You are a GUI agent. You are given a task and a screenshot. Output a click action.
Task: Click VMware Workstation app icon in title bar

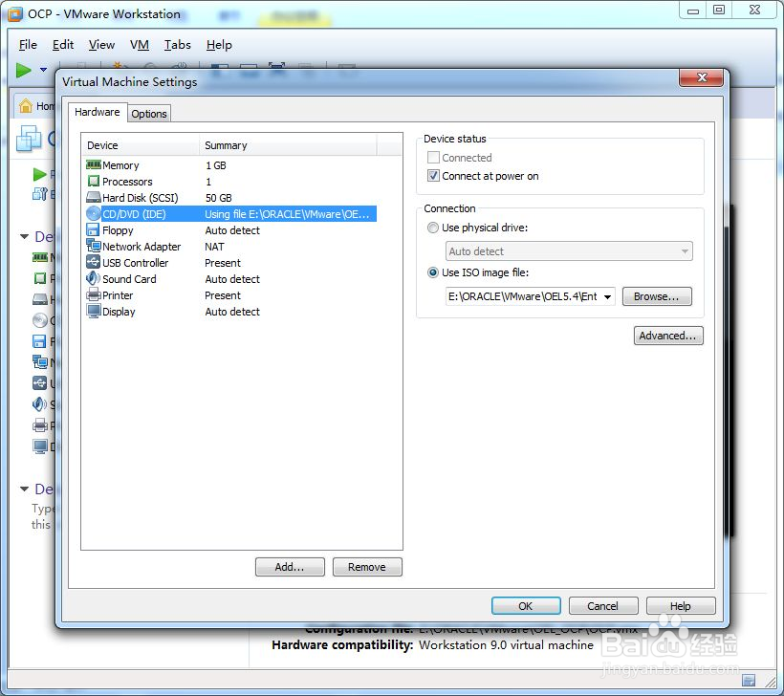click(15, 13)
